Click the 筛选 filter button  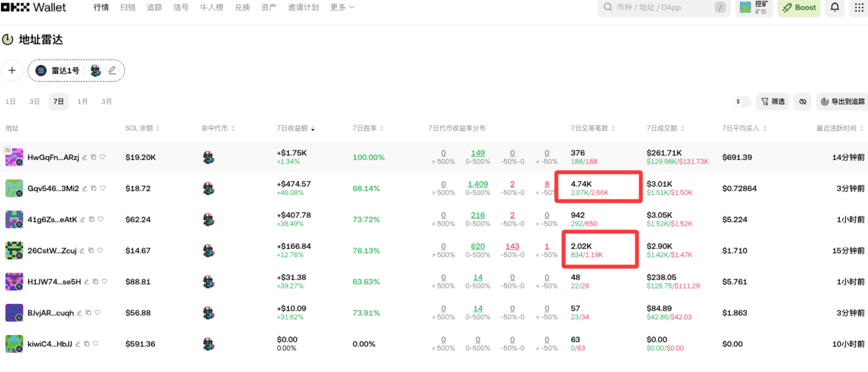pyautogui.click(x=773, y=101)
